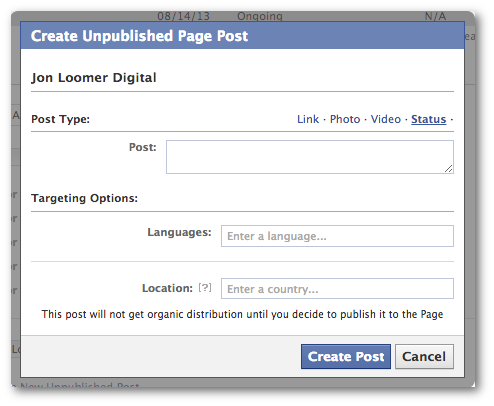
Task: Click the N/A value in background window
Action: pyautogui.click(x=435, y=16)
